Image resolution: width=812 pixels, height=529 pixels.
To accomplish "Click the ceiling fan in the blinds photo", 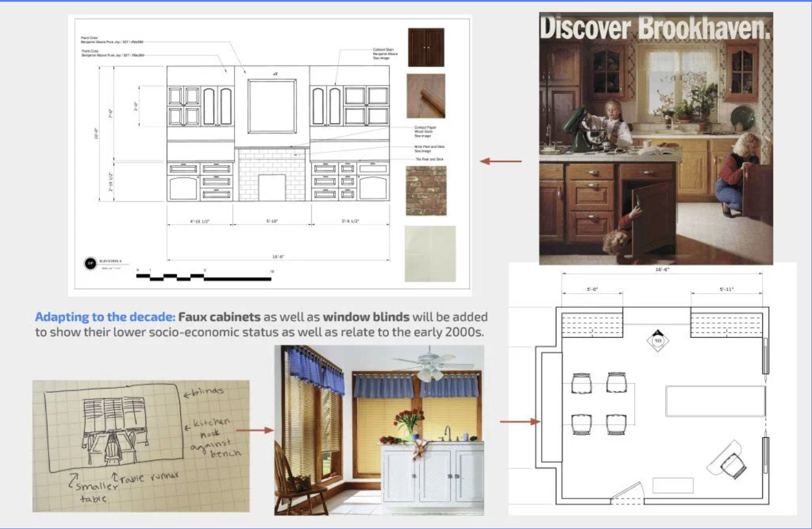I will pyautogui.click(x=430, y=362).
